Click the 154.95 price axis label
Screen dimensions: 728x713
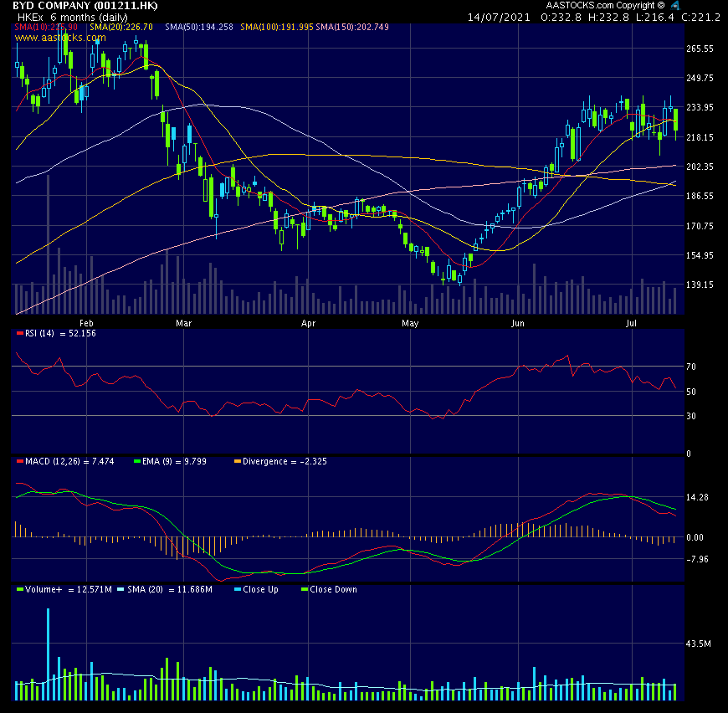pos(700,255)
